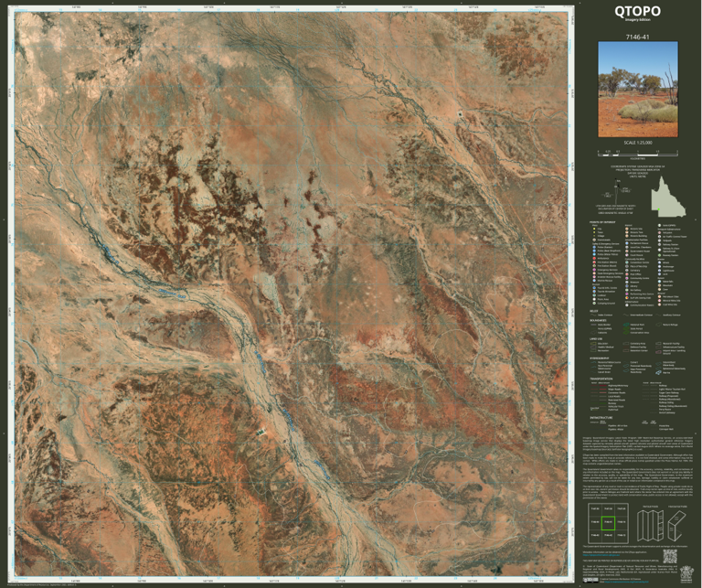
Task: Click the Nature Refuge boundary legend symbol
Action: click(x=659, y=325)
